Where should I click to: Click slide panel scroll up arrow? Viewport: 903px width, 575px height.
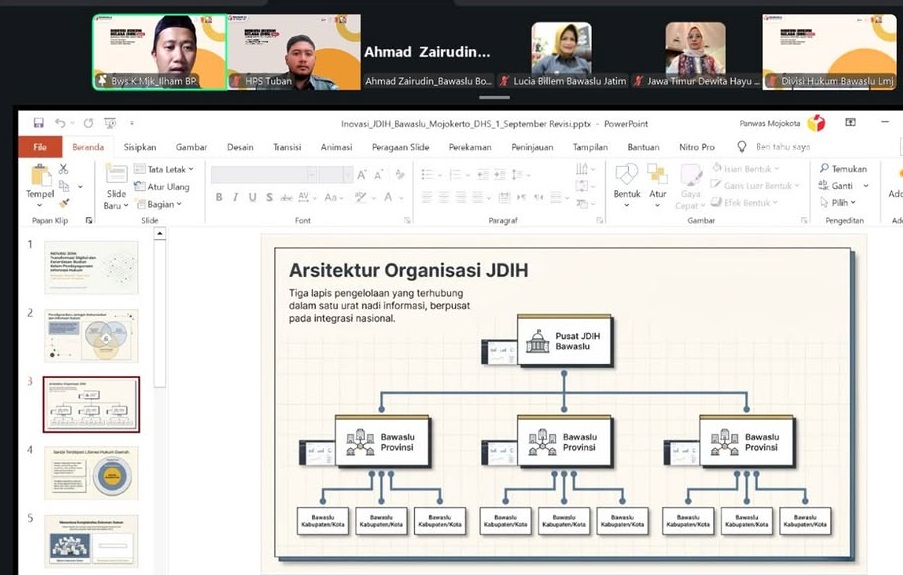[x=160, y=233]
